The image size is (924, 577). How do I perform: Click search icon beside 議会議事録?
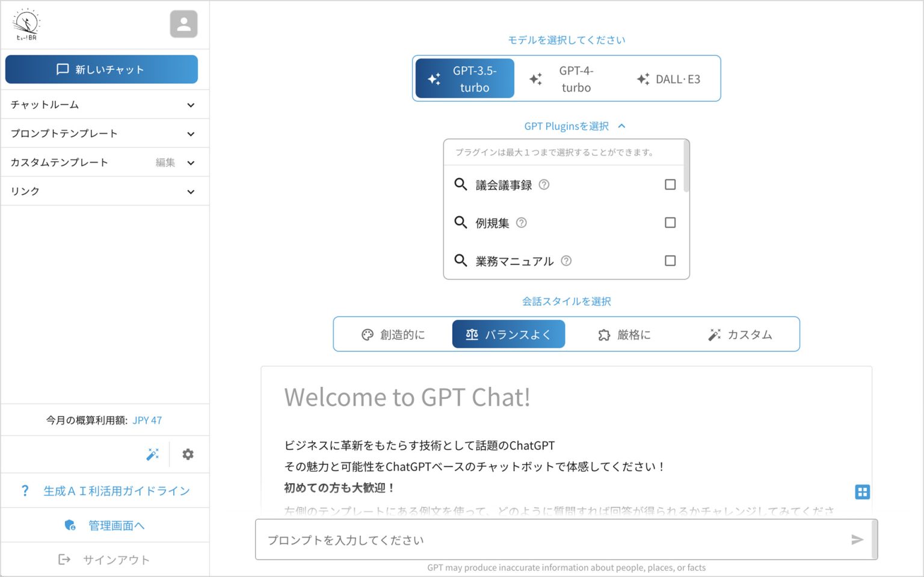pos(460,184)
